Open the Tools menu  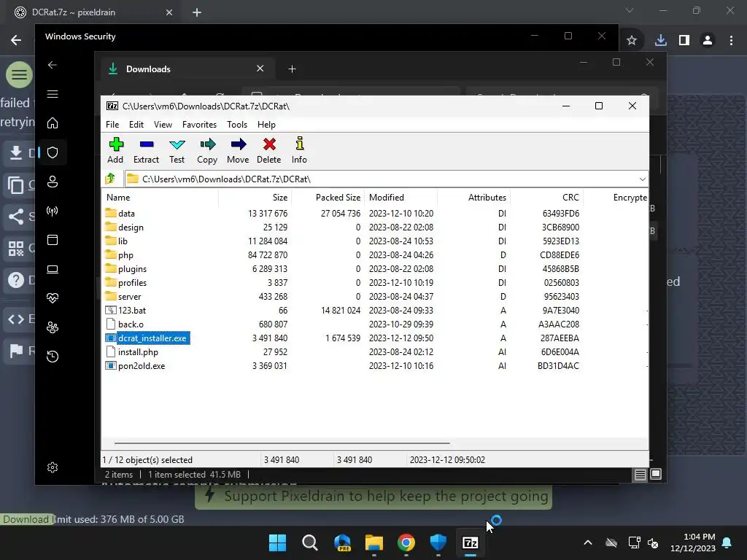[x=237, y=124]
